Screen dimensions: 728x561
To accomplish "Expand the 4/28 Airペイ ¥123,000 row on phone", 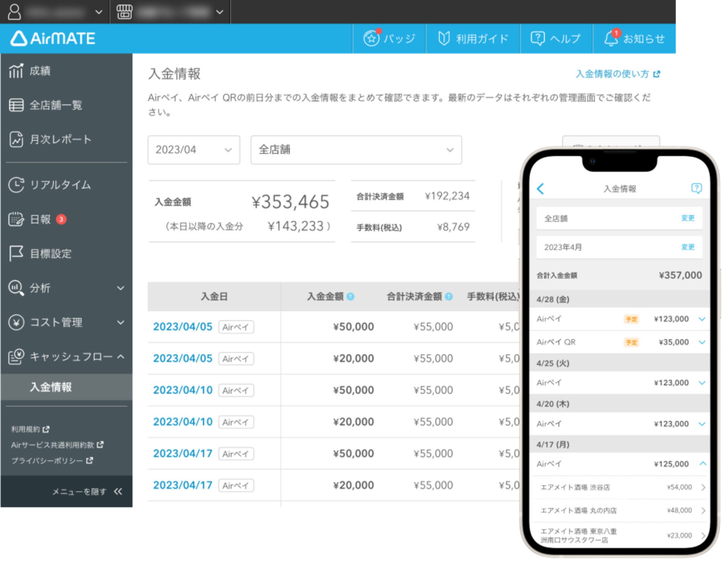I will point(702,319).
